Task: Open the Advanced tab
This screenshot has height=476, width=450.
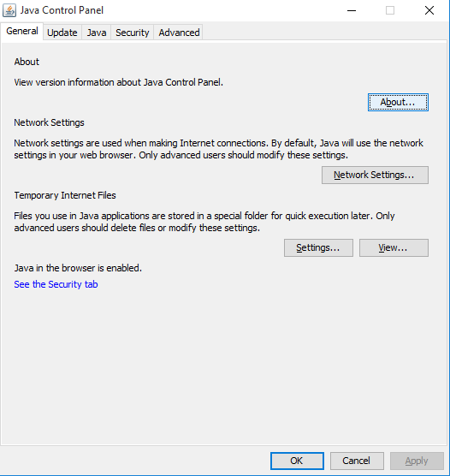Action: point(179,33)
